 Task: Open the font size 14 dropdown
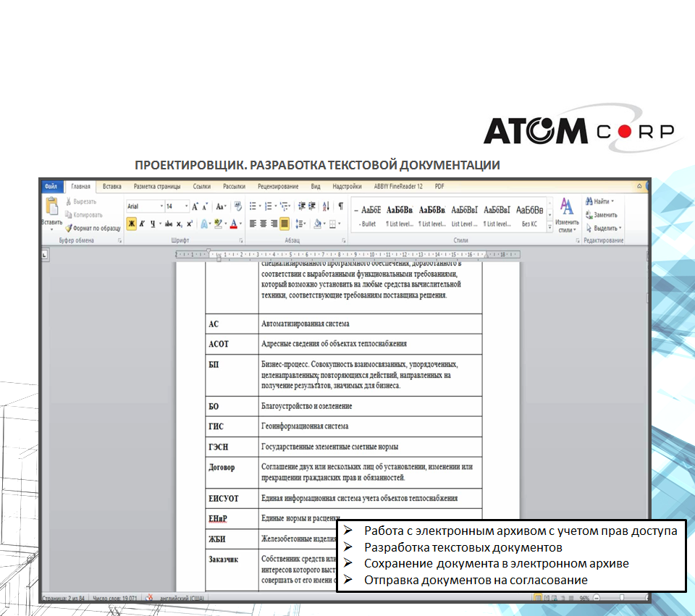coord(186,206)
